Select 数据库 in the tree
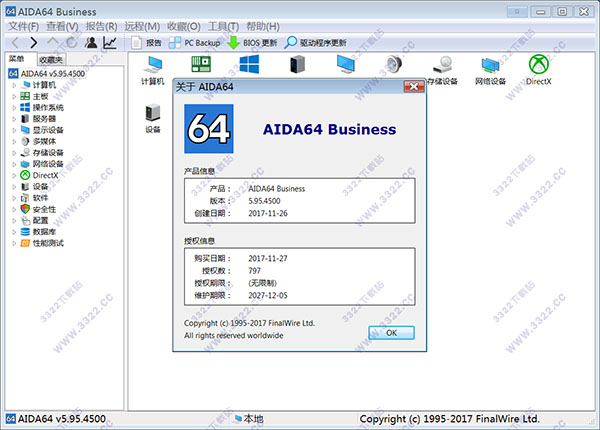Viewport: 600px width, 430px height. pyautogui.click(x=44, y=232)
